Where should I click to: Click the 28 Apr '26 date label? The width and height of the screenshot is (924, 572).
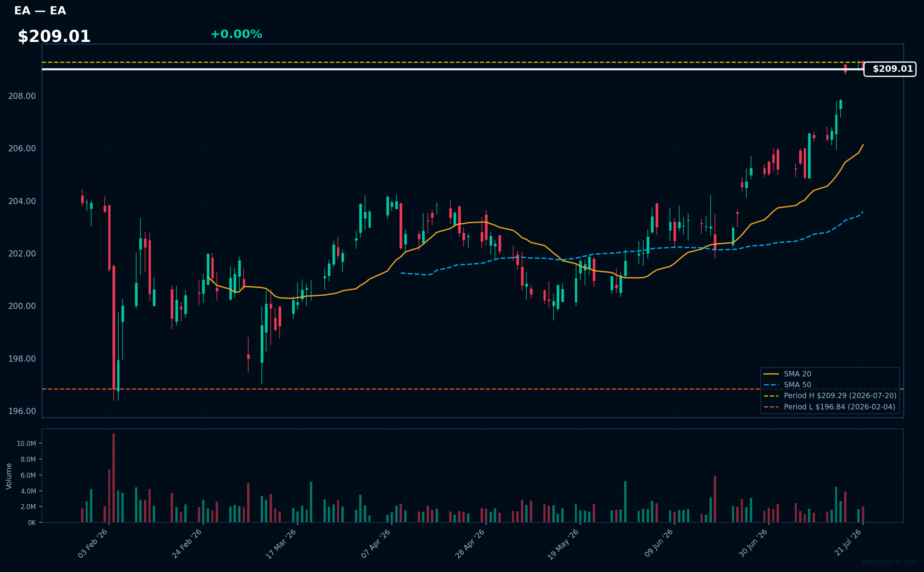470,544
